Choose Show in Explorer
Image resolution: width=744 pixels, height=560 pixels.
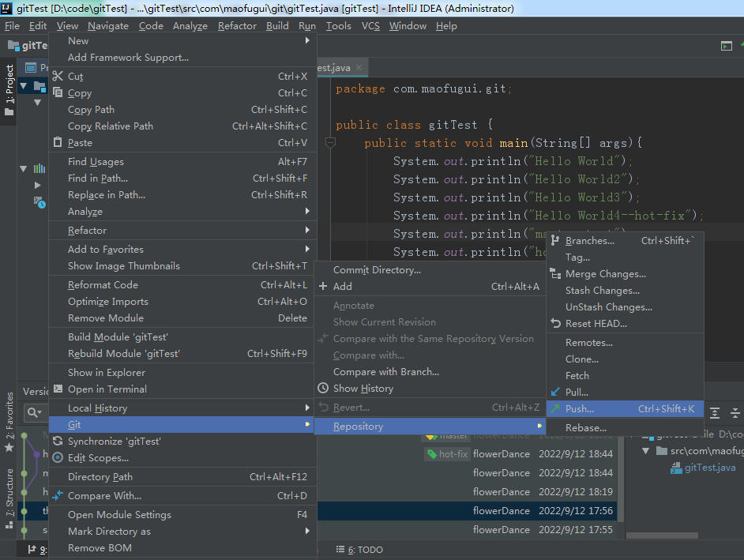(x=182, y=373)
